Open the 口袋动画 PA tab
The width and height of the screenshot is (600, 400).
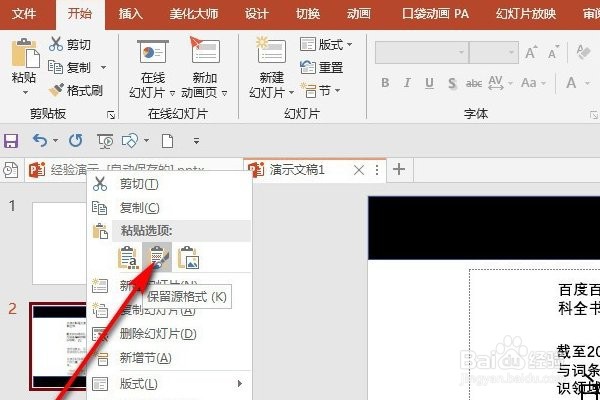click(435, 14)
